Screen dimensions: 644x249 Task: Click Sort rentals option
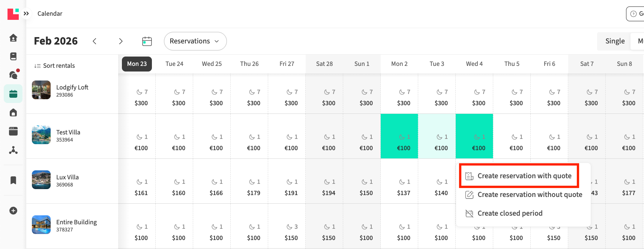coord(55,66)
